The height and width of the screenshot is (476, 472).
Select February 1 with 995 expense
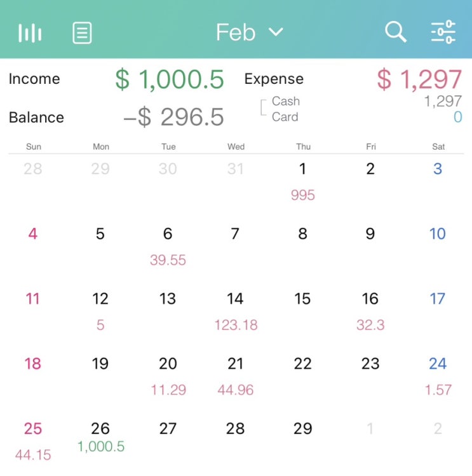303,180
